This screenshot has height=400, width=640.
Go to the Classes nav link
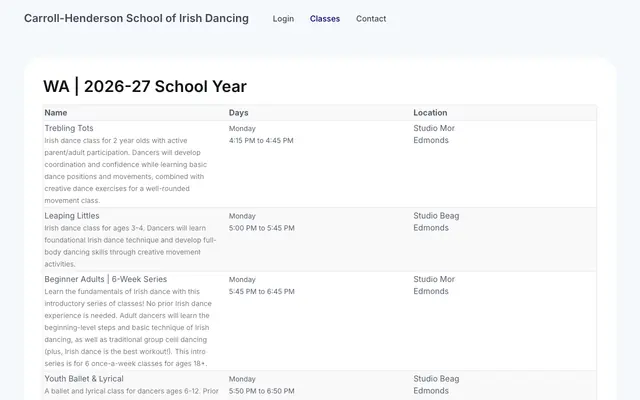(324, 19)
